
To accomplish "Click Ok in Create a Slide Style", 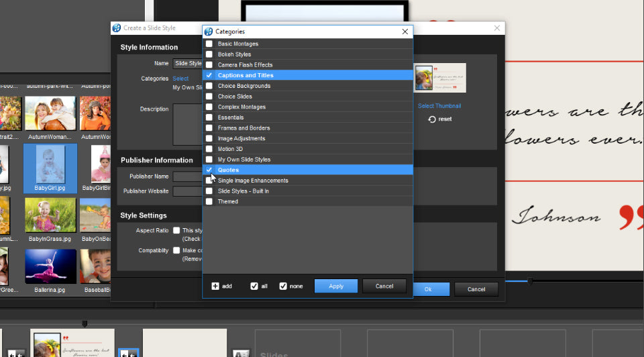I will (x=431, y=289).
